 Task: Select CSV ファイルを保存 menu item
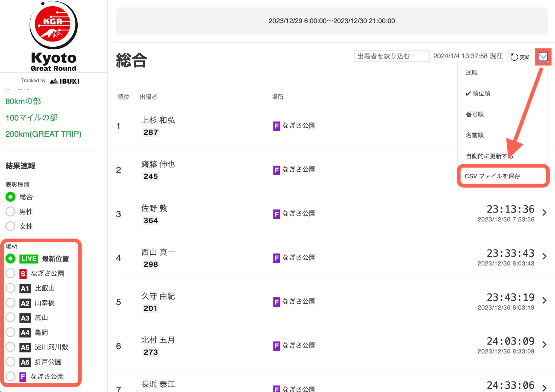click(492, 176)
